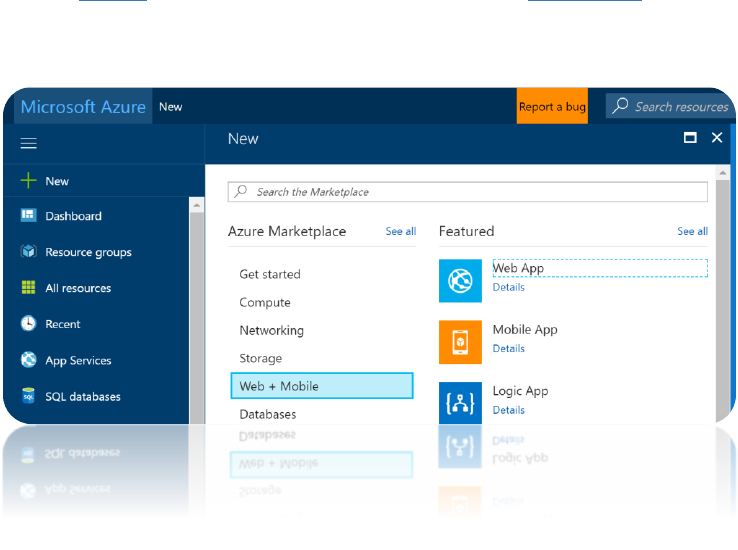Click the SQL databases icon
This screenshot has width=738, height=550.
tap(28, 396)
